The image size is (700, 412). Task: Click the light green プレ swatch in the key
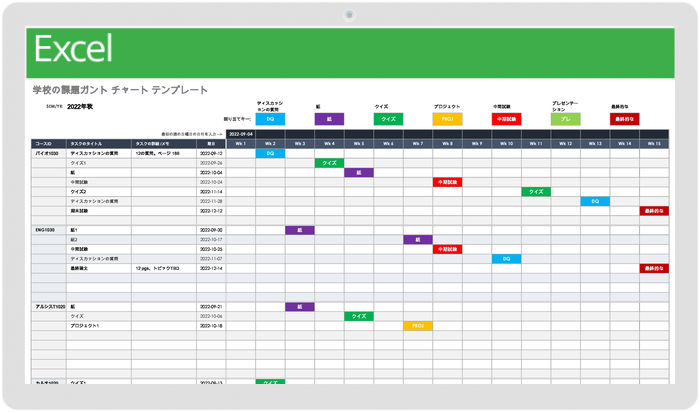pyautogui.click(x=566, y=119)
